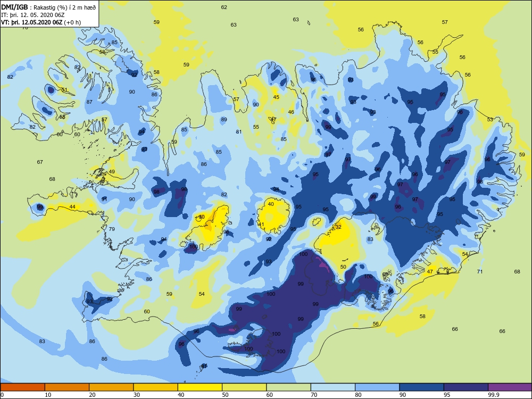This screenshot has width=532, height=399.
Task: Select the humidity value '41' on the map
Action: coord(261,225)
